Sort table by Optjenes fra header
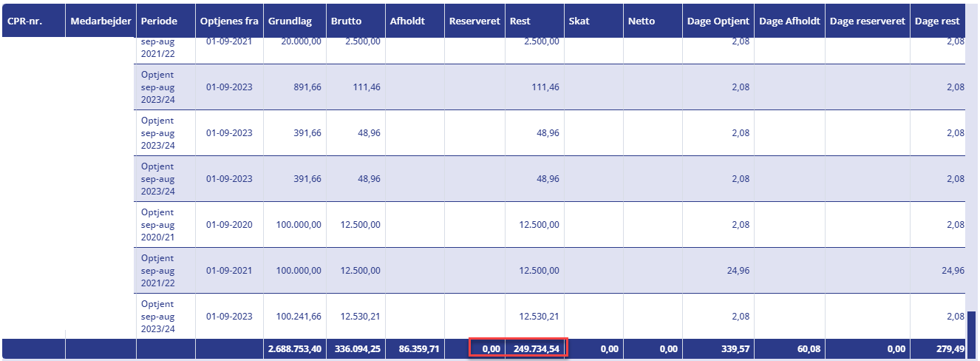This screenshot has width=980, height=361. click(x=229, y=21)
